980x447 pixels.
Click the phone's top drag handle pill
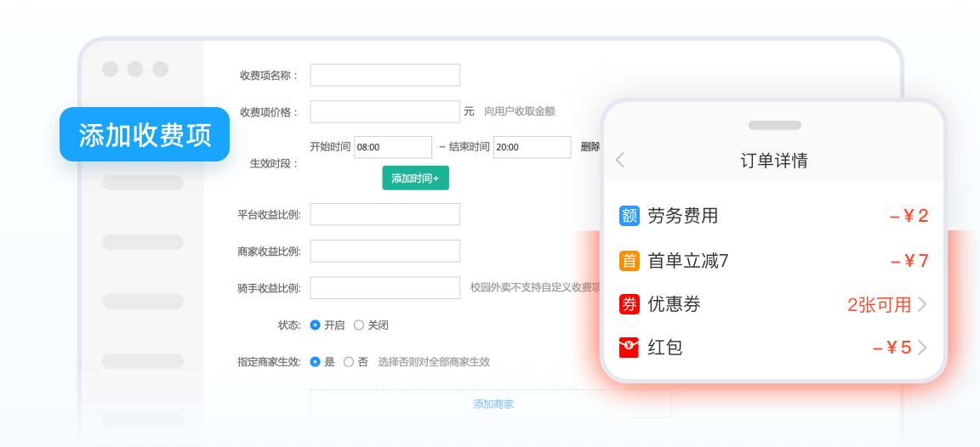[774, 125]
